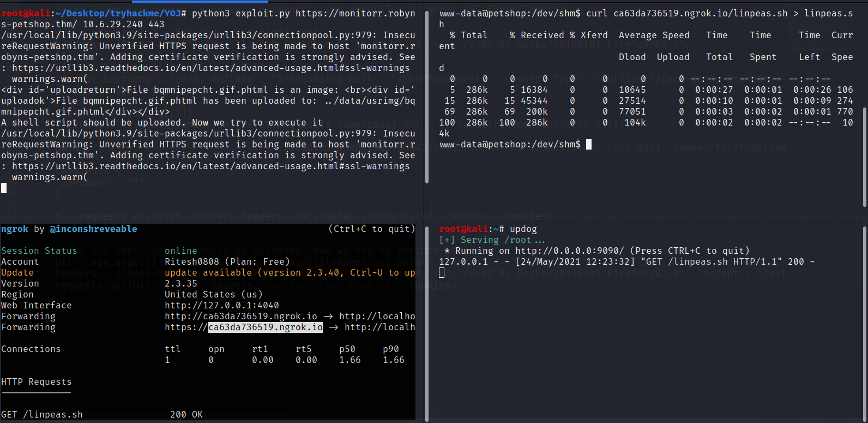Click the 'HTTP Requests' heading in ngrok
Image resolution: width=868 pixels, height=423 pixels.
tap(37, 382)
